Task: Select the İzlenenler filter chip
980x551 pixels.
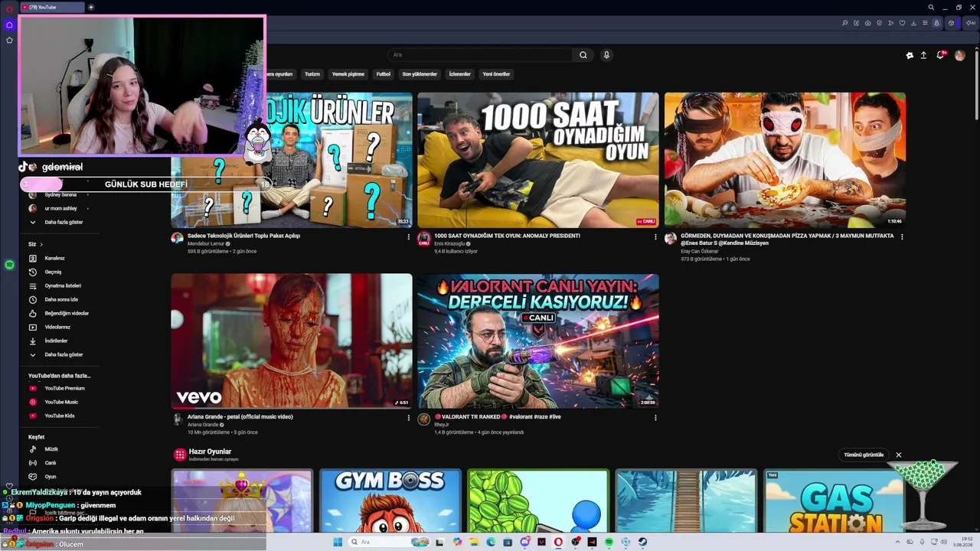Action: pos(460,74)
